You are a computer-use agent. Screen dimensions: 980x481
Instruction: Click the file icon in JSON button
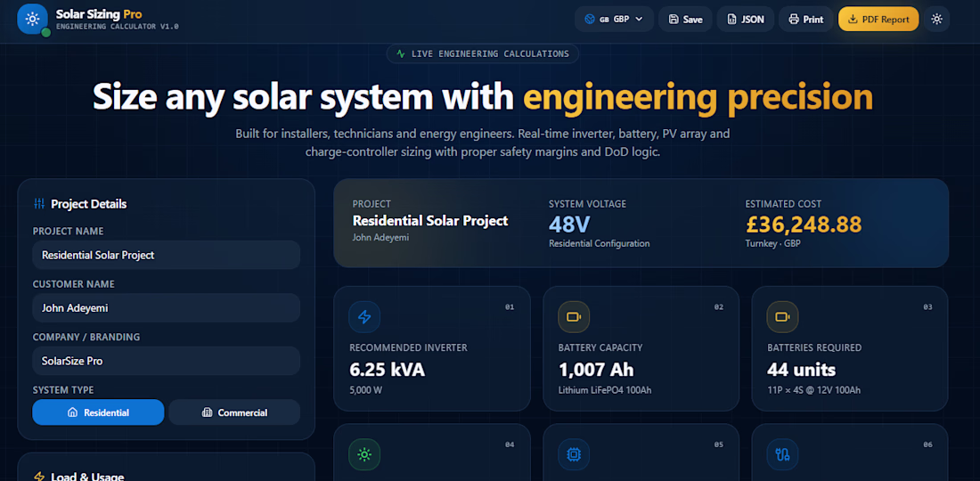pos(731,20)
